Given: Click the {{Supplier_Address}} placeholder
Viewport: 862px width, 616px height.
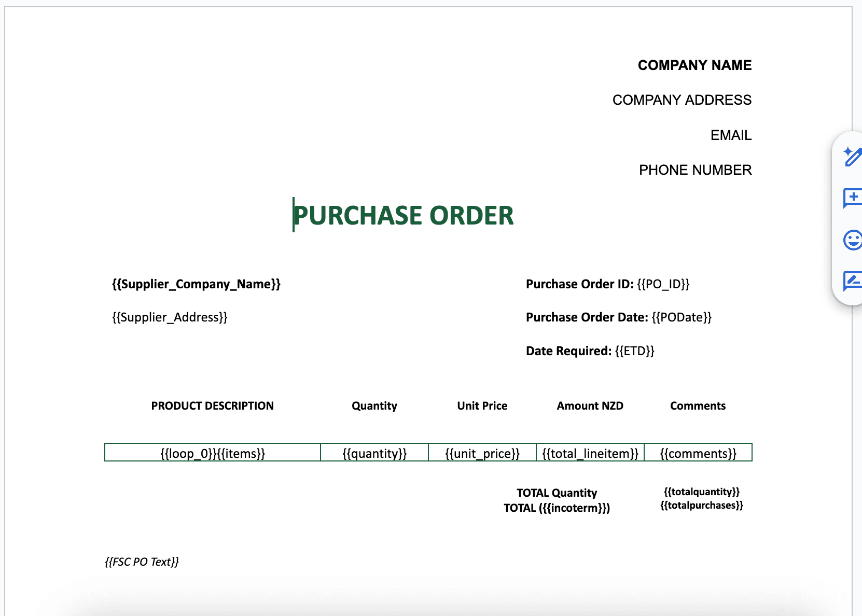Looking at the screenshot, I should click(x=170, y=317).
